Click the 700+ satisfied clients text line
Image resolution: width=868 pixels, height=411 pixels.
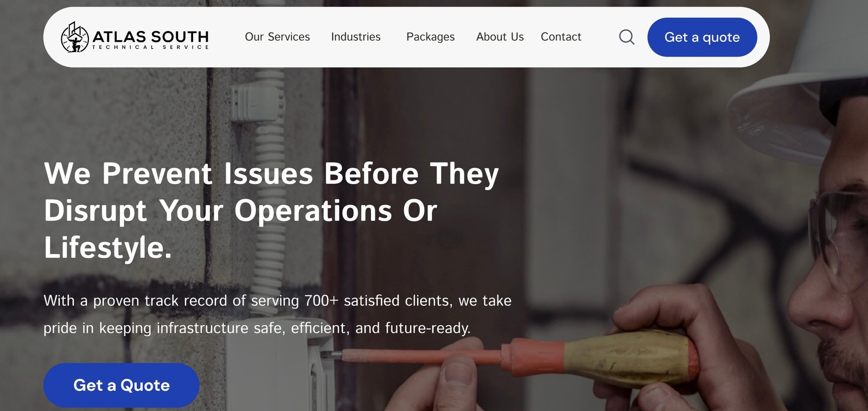point(277,301)
